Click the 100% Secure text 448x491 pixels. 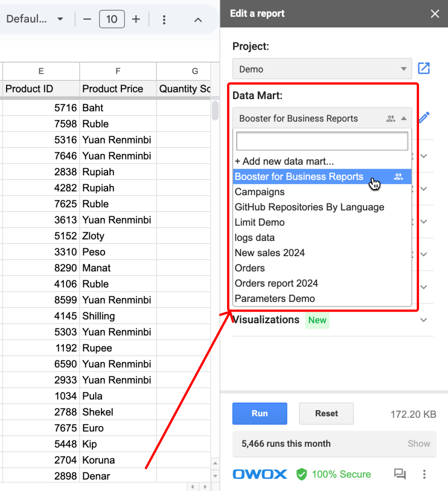point(341,474)
